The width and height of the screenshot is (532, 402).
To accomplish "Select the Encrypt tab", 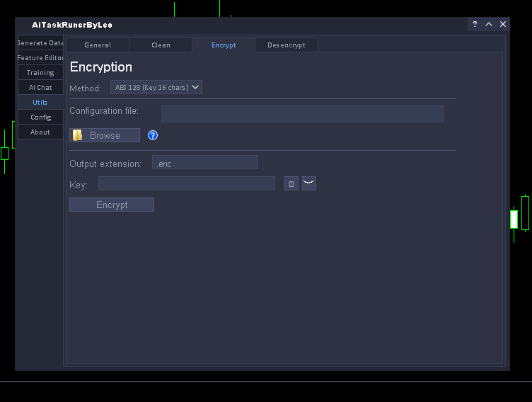I will 224,45.
